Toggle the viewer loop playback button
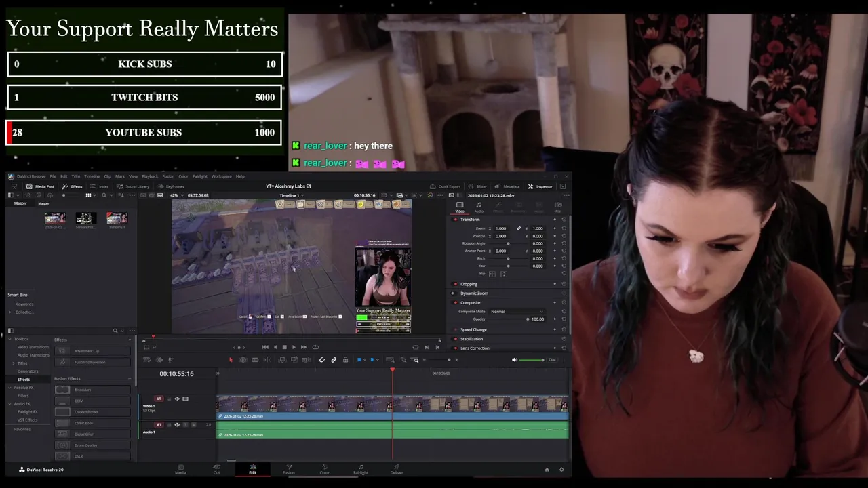 315,347
